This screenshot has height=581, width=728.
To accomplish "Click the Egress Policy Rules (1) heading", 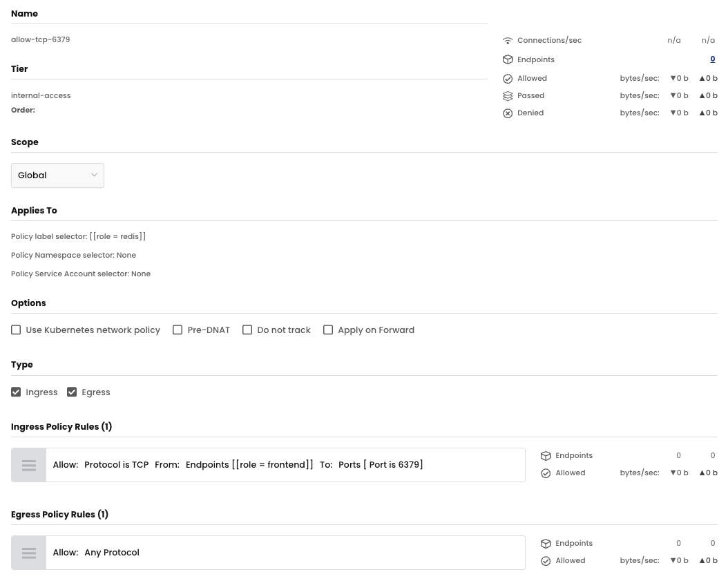I will [x=59, y=514].
